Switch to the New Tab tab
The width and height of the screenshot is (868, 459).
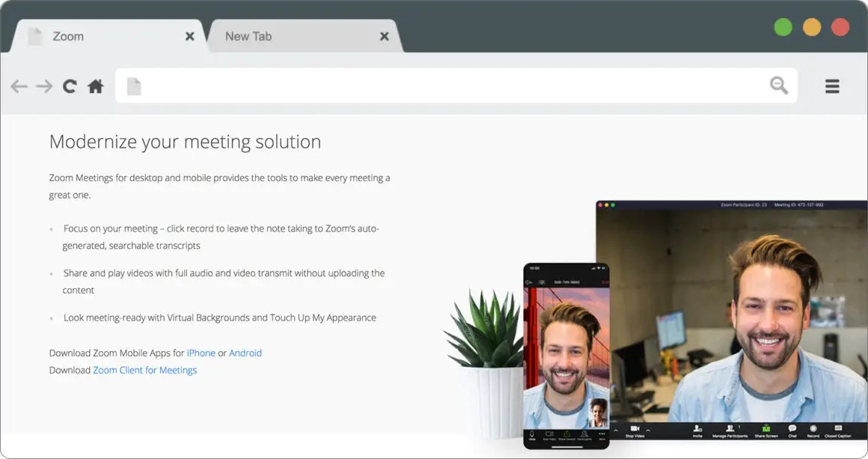click(306, 37)
